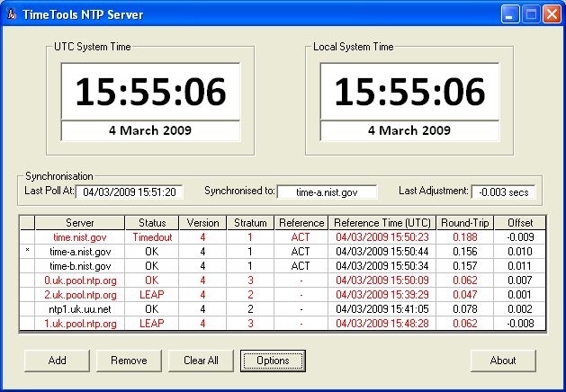Image resolution: width=566 pixels, height=392 pixels.
Task: Click the offset value -0.009
Action: click(520, 237)
